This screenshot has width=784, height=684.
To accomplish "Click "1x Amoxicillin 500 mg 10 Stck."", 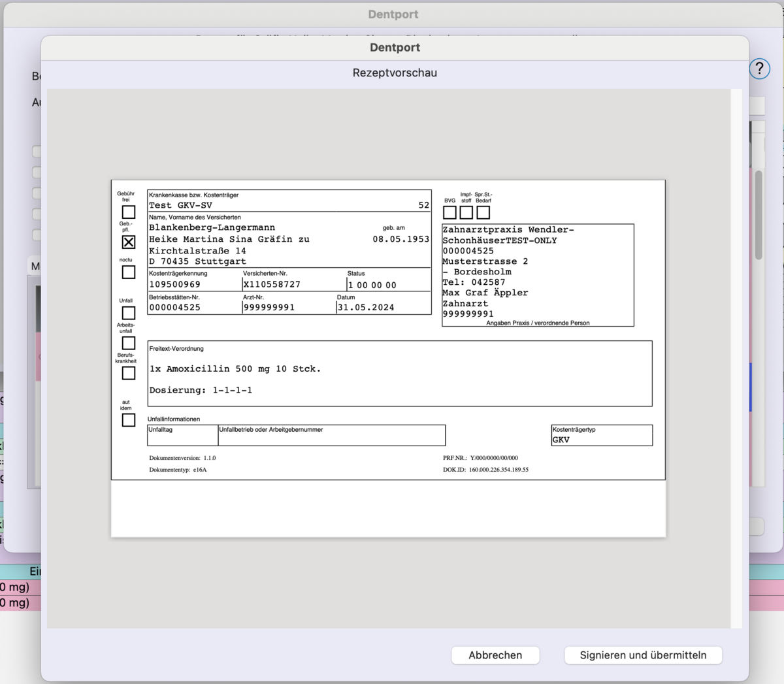I will pos(235,369).
